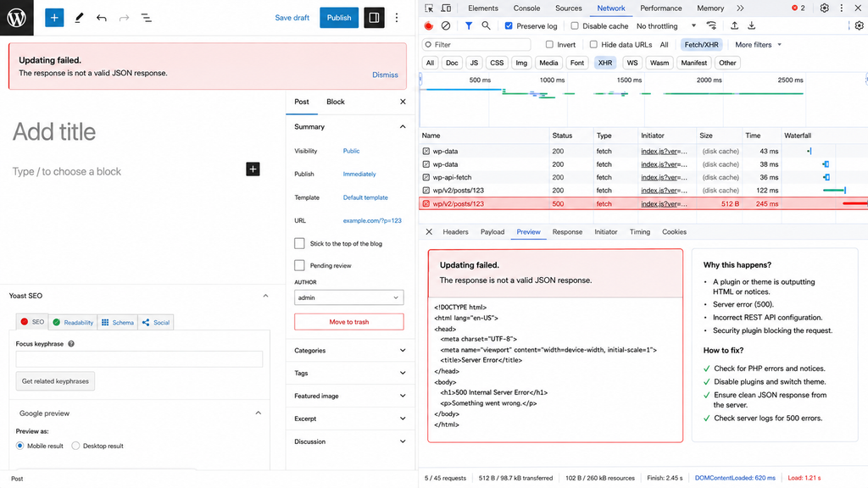Stop recording network log
Viewport: 868px width, 488px height.
[x=428, y=25]
